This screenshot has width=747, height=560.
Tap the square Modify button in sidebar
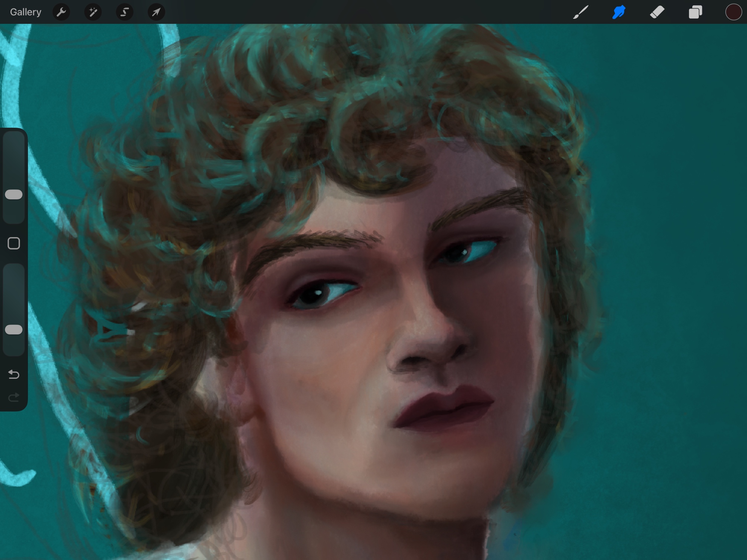[14, 244]
